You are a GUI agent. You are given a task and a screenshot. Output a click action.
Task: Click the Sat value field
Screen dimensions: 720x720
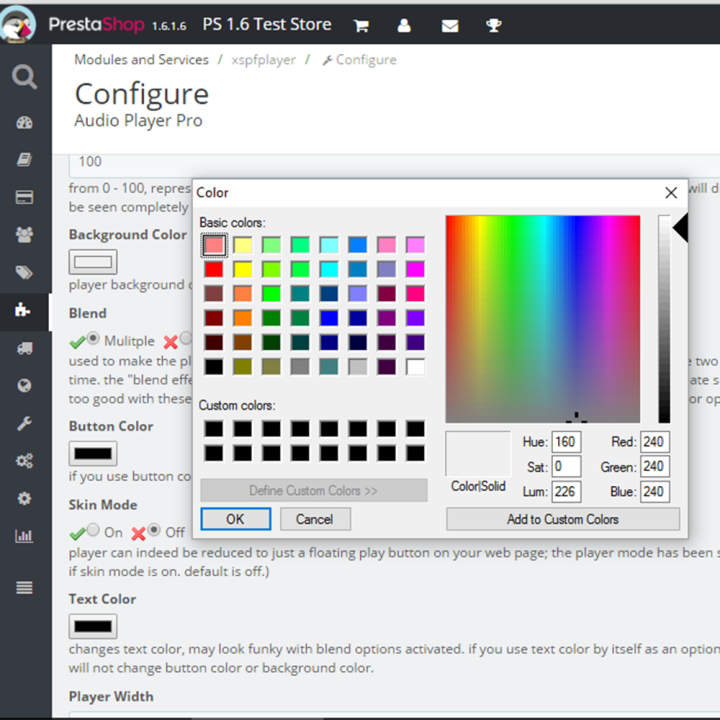pos(566,467)
